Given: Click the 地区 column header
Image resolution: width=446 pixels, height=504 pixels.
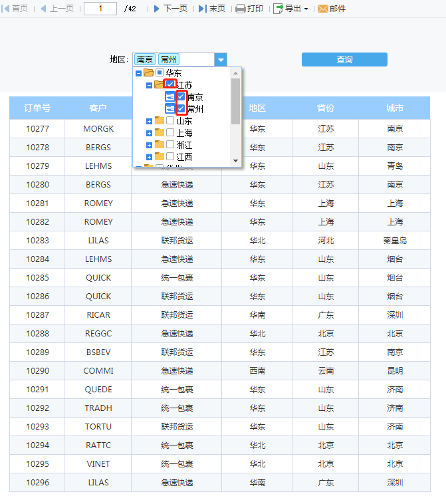Looking at the screenshot, I should coord(257,108).
